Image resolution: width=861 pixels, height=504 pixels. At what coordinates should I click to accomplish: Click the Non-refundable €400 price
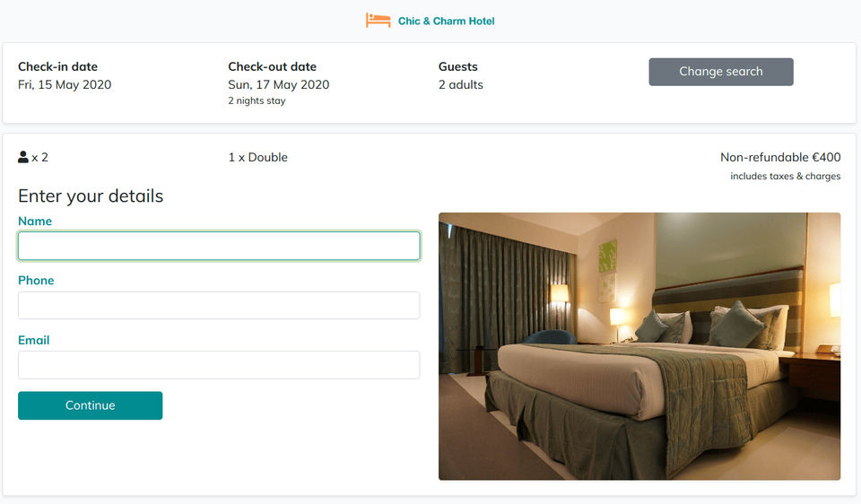click(780, 158)
